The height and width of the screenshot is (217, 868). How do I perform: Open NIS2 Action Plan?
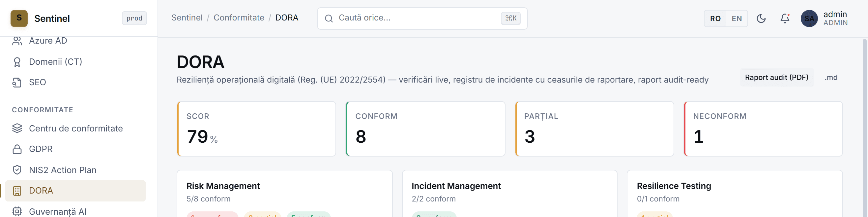click(75, 170)
